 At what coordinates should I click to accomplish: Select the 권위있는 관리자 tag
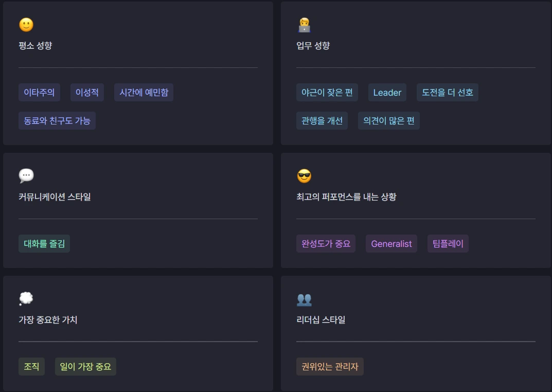tap(330, 366)
